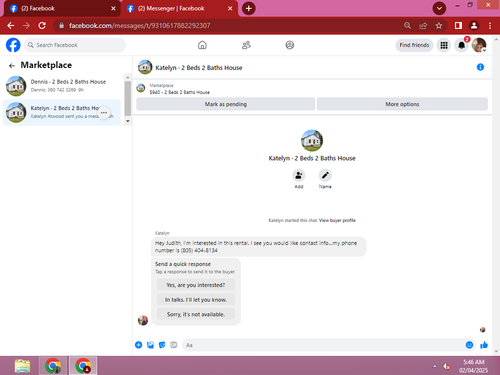Open the Chrome profile icon
Screen dimensions: 500x375
[x=474, y=25]
